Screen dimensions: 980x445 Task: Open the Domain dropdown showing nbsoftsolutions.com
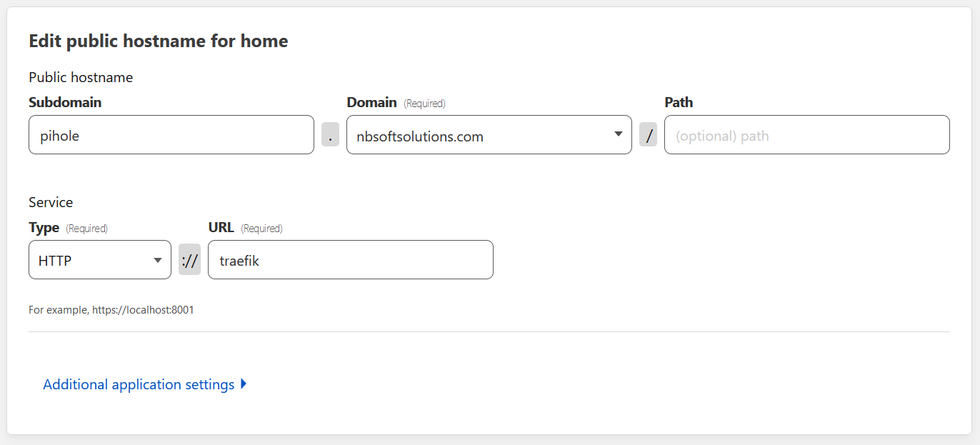click(x=479, y=135)
